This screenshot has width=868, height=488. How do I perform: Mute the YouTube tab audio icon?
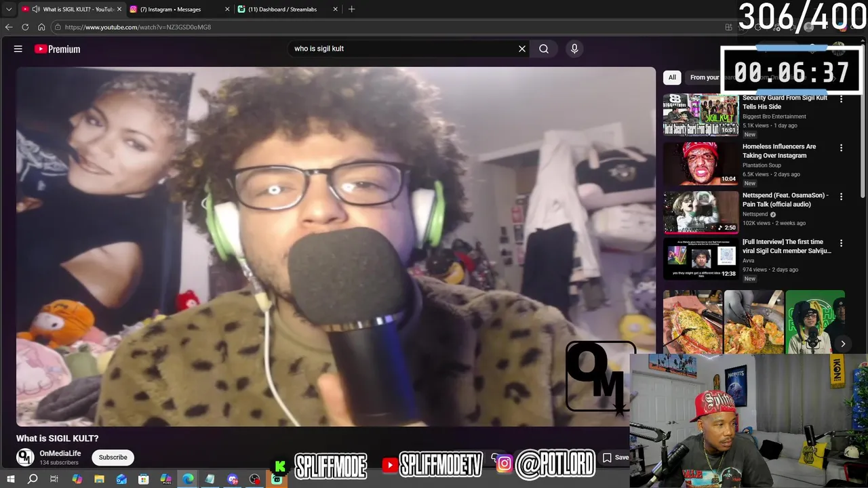(x=36, y=9)
